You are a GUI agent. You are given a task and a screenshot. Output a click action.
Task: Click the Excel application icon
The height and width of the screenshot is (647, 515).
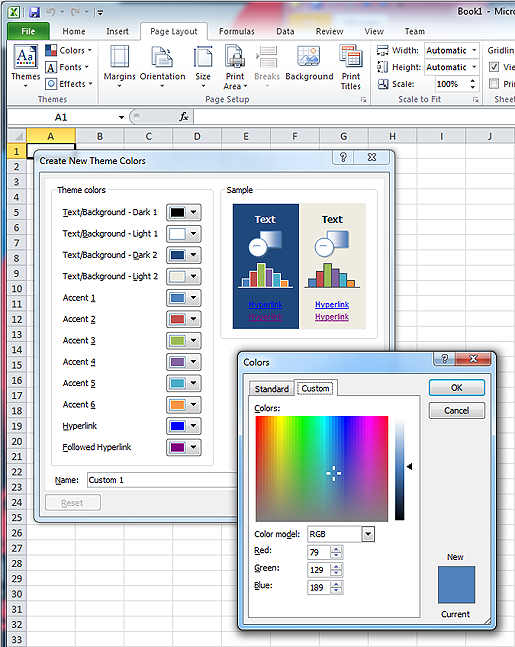point(14,12)
